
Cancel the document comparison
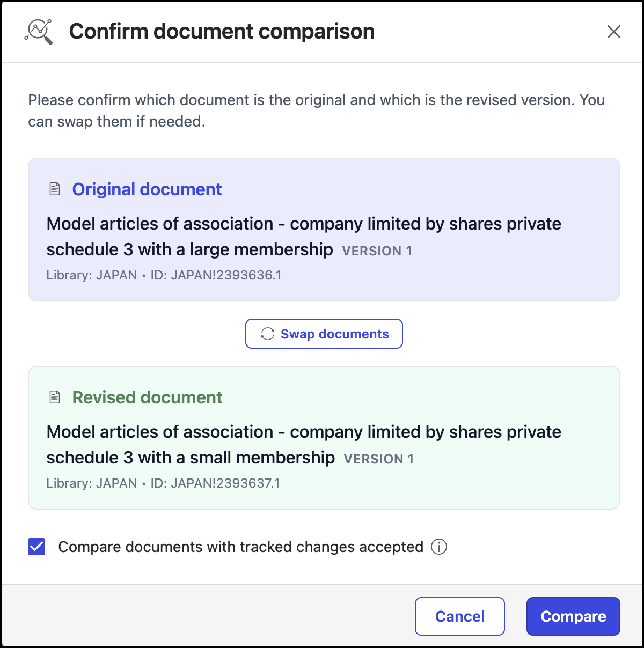tap(459, 616)
